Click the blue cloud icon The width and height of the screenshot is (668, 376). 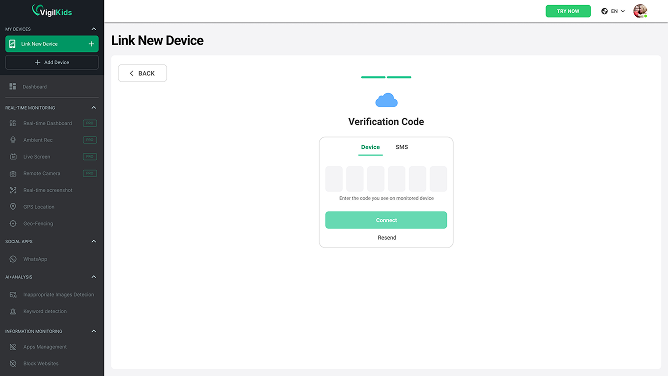point(386,100)
